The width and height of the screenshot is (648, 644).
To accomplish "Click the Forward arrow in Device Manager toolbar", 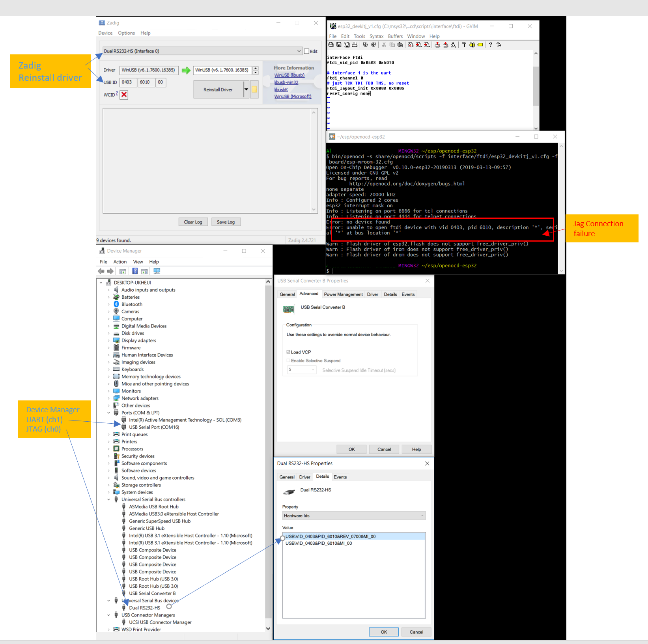I will (x=110, y=271).
